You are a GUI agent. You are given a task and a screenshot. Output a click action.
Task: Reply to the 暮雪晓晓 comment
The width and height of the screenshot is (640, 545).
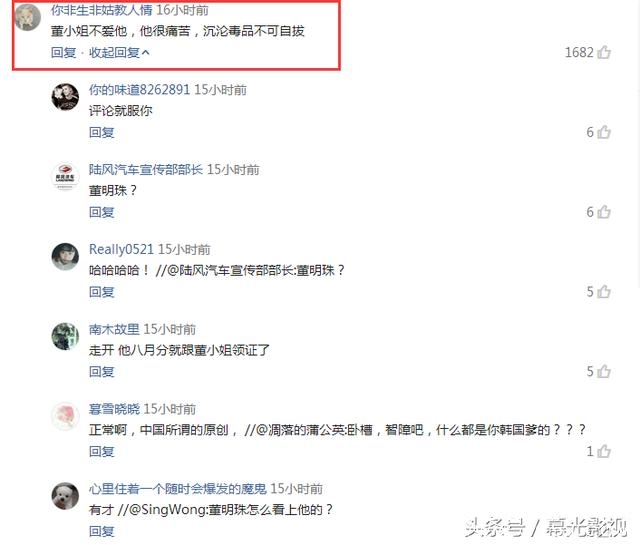[102, 451]
